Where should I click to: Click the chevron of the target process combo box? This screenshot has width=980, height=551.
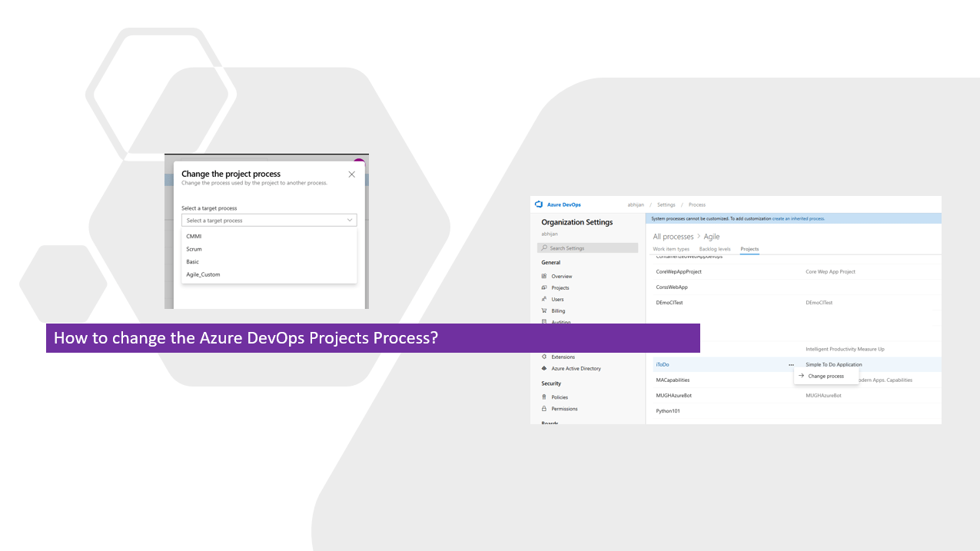coord(350,221)
